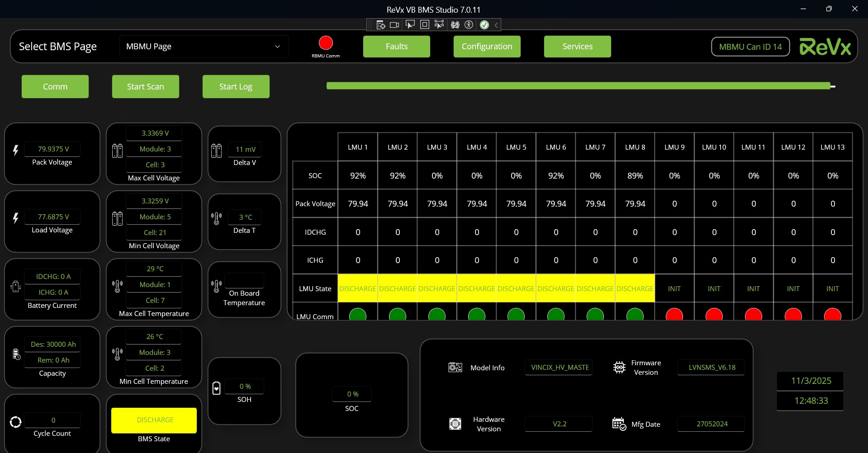Click the Start Scan button

click(x=146, y=86)
